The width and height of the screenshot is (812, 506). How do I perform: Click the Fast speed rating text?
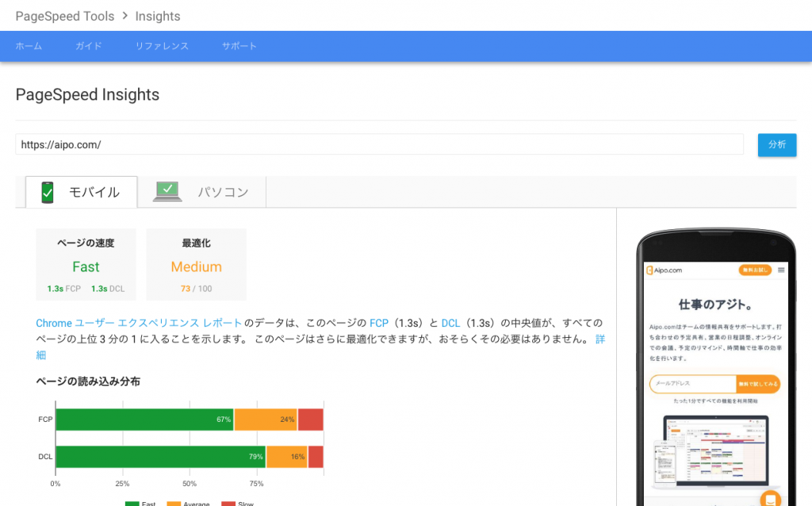click(86, 266)
